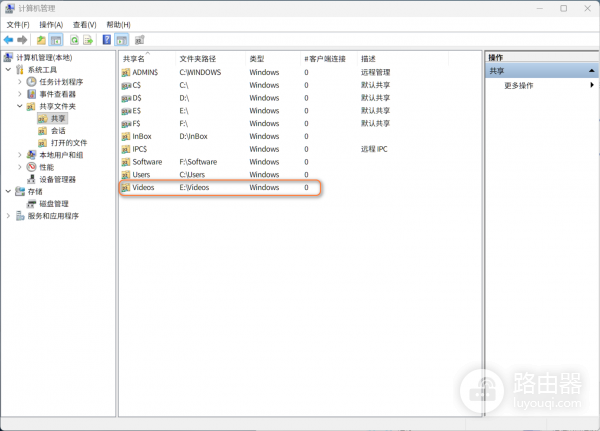Click the E$ share drive icon

point(126,111)
